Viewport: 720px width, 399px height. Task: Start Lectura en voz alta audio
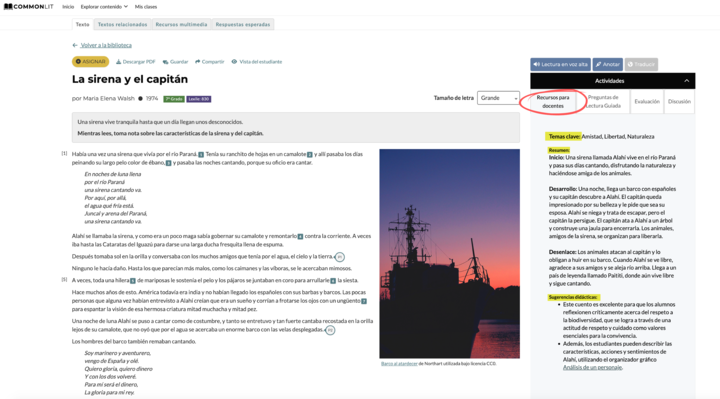tap(560, 64)
